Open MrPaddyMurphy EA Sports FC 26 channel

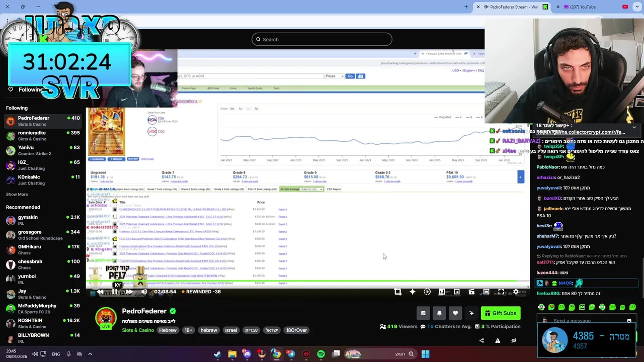43,309
